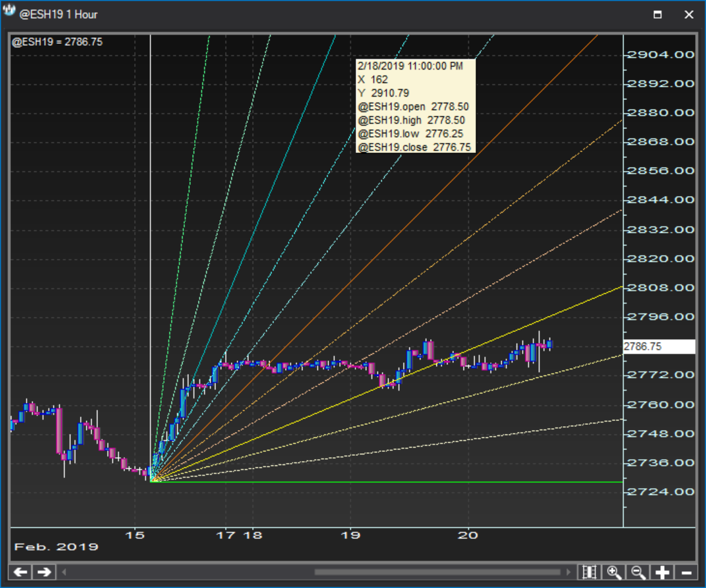Screen dimensions: 706x588
Task: Zoom out with the magnifier minus icon
Action: pos(638,573)
